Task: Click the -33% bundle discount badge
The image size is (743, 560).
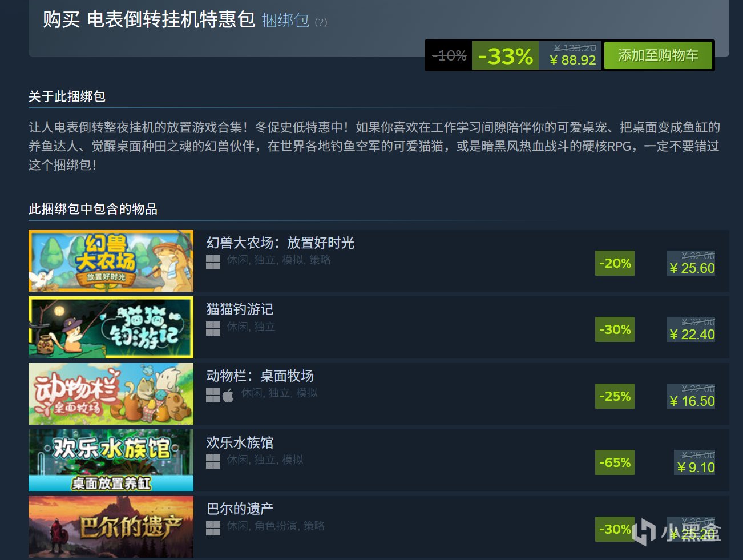Action: click(505, 56)
